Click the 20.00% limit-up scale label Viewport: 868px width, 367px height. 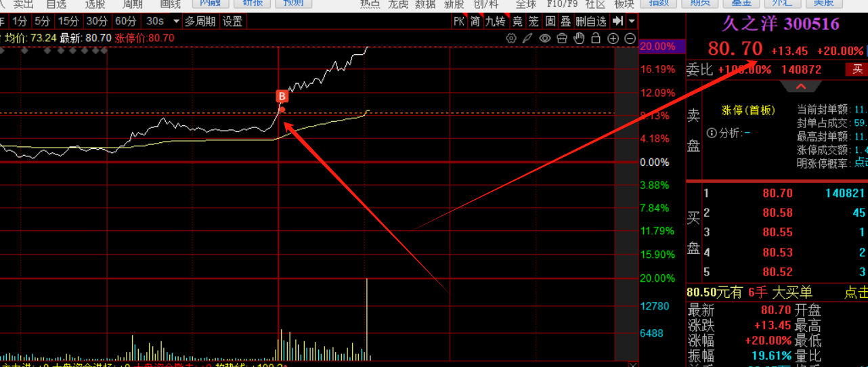tap(657, 47)
